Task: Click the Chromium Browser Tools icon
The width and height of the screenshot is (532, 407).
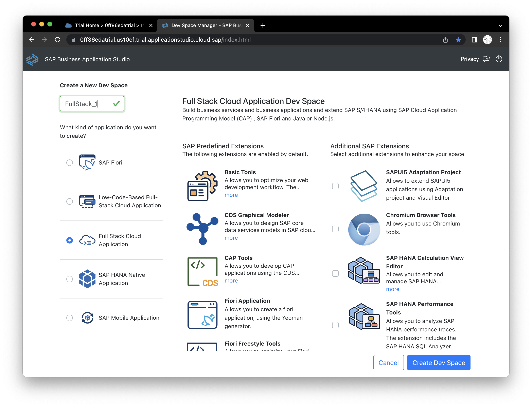Action: point(364,229)
